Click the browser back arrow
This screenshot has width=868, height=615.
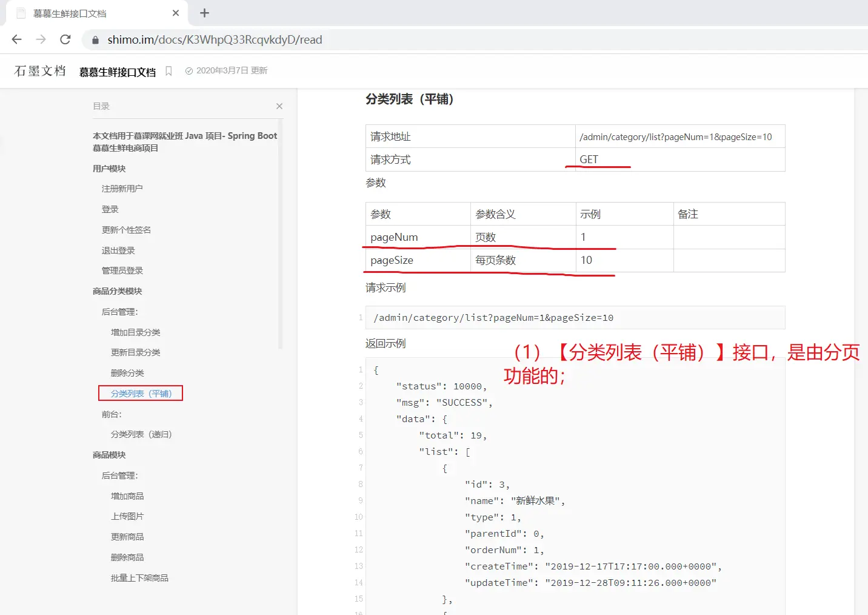point(17,39)
